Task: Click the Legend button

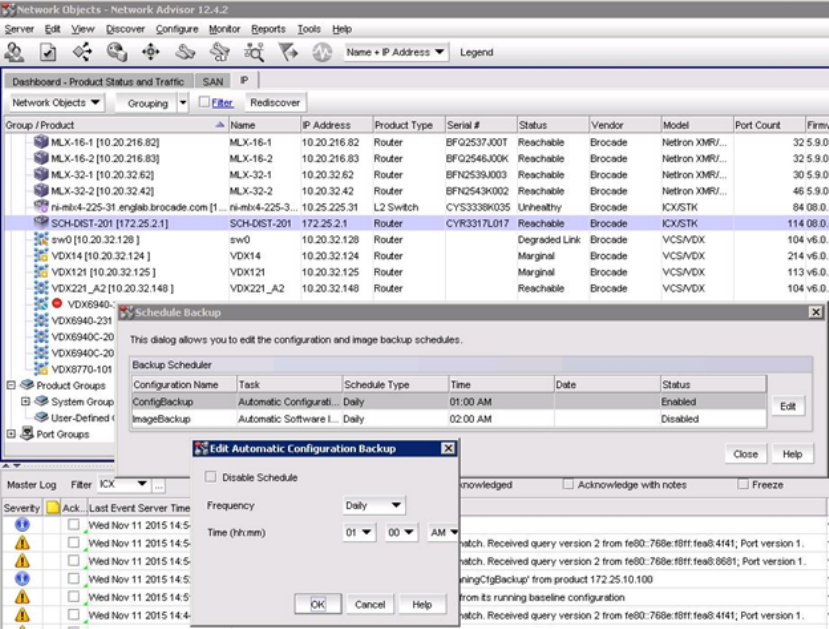Action: pos(476,52)
